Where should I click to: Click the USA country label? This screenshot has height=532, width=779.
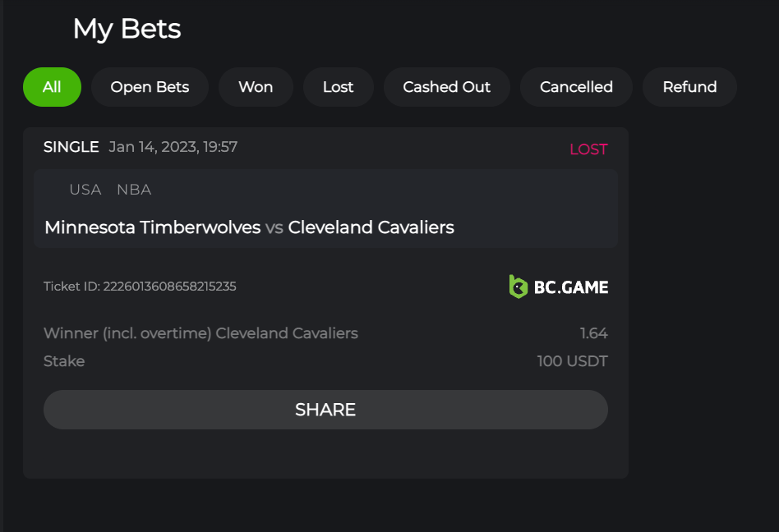pyautogui.click(x=85, y=190)
